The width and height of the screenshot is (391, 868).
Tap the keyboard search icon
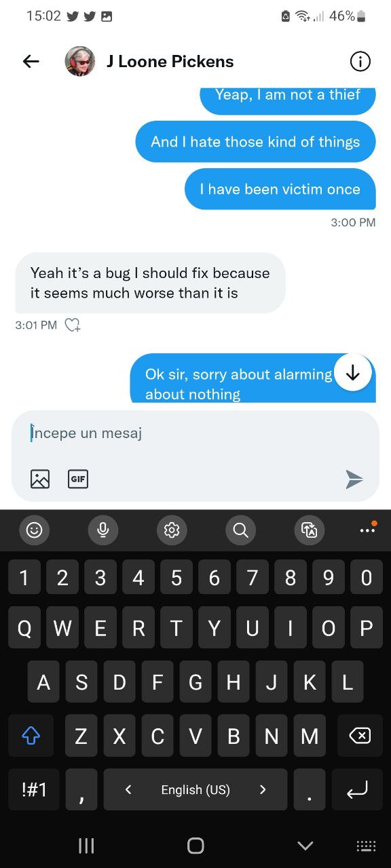(240, 530)
